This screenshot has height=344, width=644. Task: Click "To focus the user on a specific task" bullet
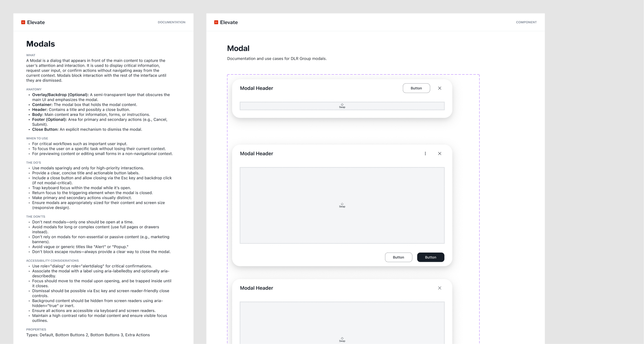tap(99, 149)
